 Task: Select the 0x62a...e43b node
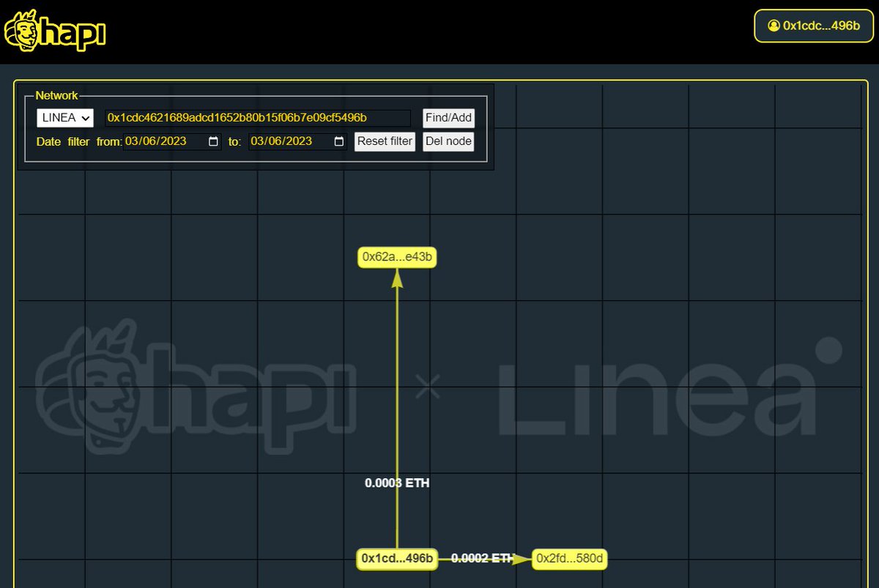(x=397, y=257)
